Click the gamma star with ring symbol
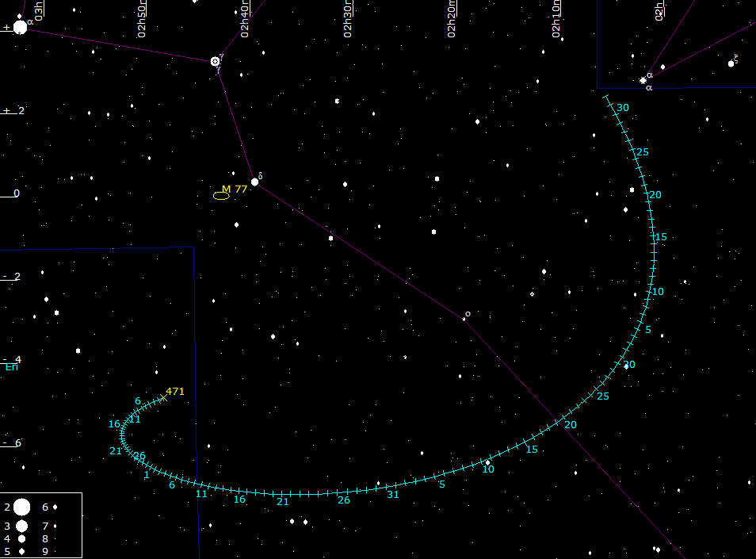 [215, 61]
